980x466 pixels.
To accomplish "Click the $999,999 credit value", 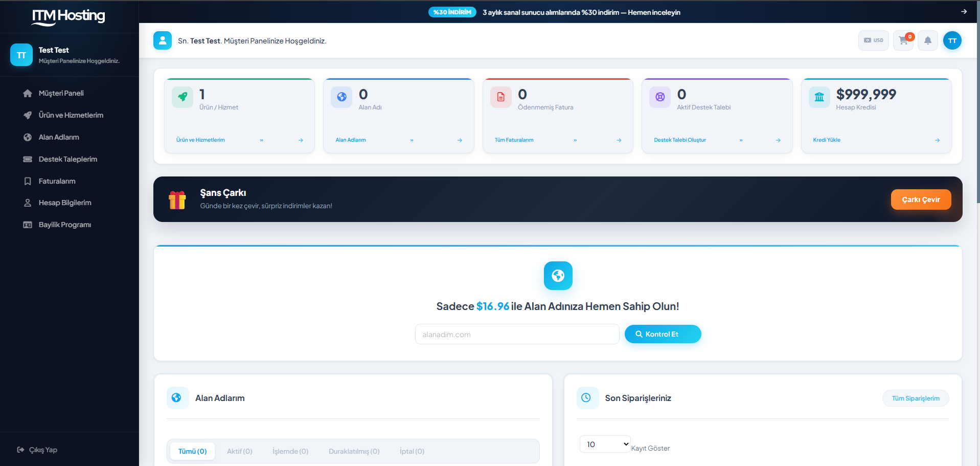I will 866,94.
